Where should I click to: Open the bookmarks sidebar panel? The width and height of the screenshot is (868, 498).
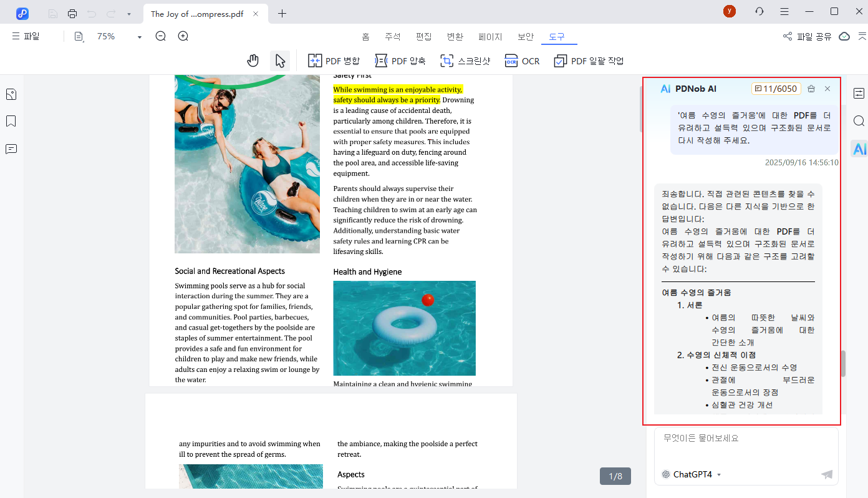11,121
